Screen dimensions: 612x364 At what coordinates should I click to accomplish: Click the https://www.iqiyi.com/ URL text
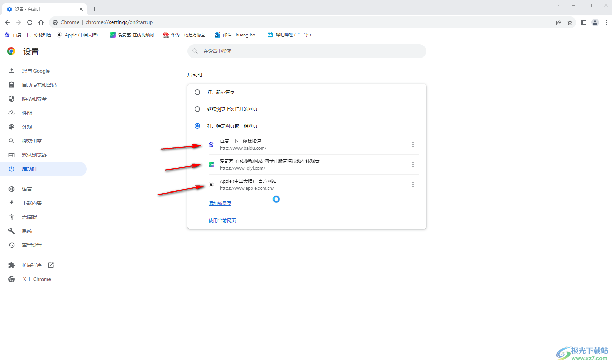click(243, 168)
